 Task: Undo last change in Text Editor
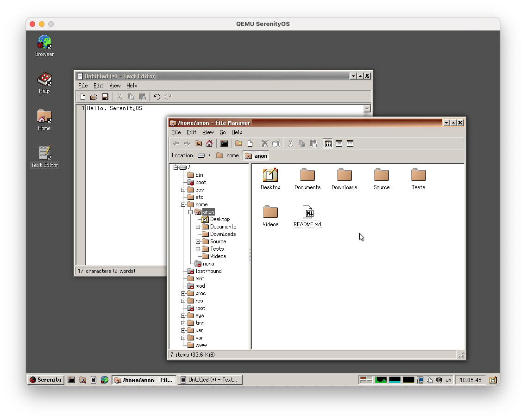tap(157, 97)
